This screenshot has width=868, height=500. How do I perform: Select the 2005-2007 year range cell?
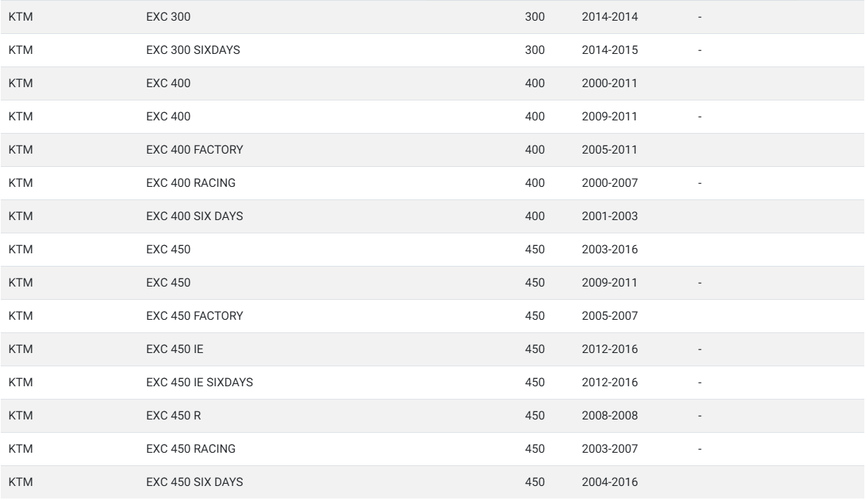pos(610,315)
